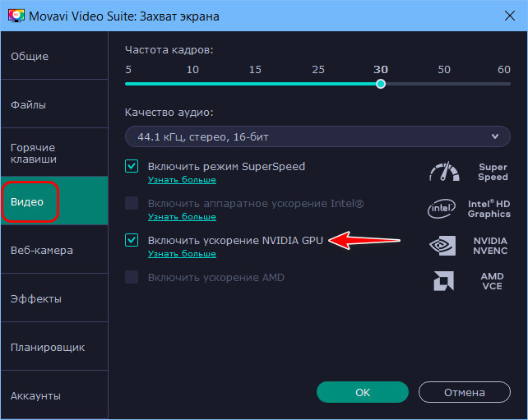Screen dimensions: 528x420
Task: Click the 50 frame rate label
Action: point(444,69)
